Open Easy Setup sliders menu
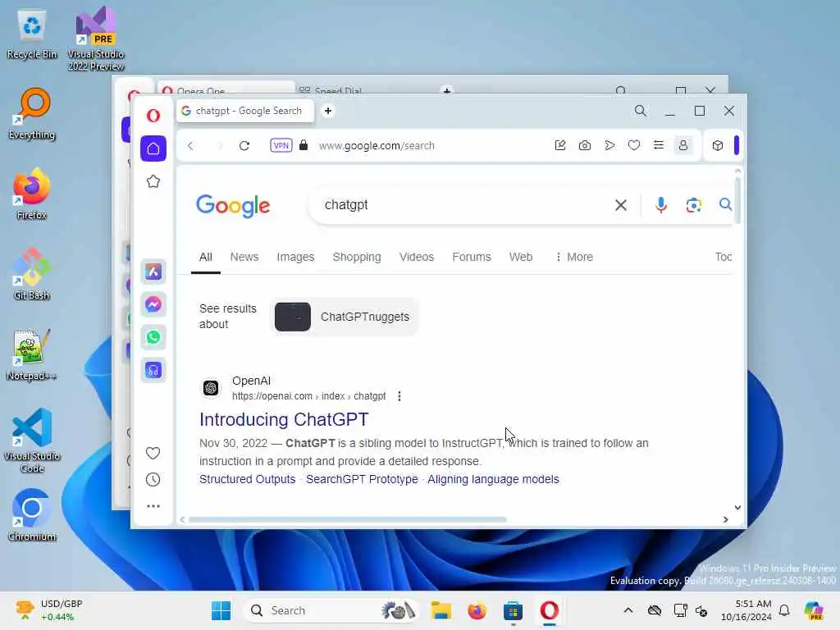 [x=659, y=145]
